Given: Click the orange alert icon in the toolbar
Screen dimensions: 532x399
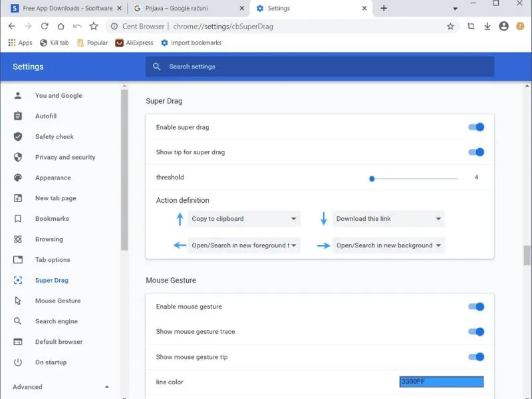Looking at the screenshot, I should click(x=520, y=26).
